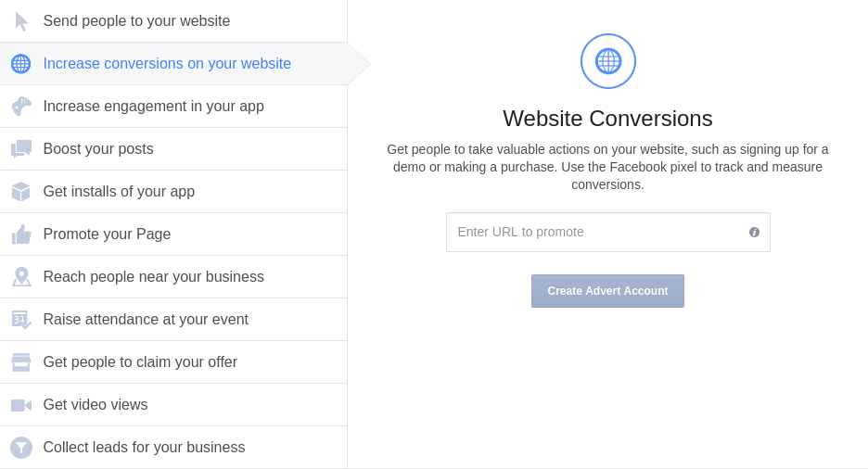868x469 pixels.
Task: Click the speech bubbles icon for Boost posts
Action: pyautogui.click(x=20, y=148)
